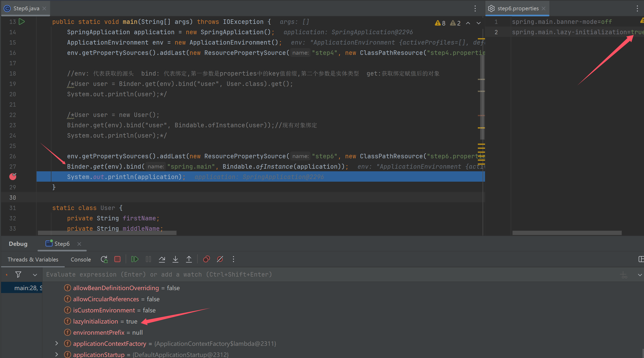This screenshot has width=644, height=358.
Task: Toggle the breakpoint on line 28
Action: (x=13, y=177)
